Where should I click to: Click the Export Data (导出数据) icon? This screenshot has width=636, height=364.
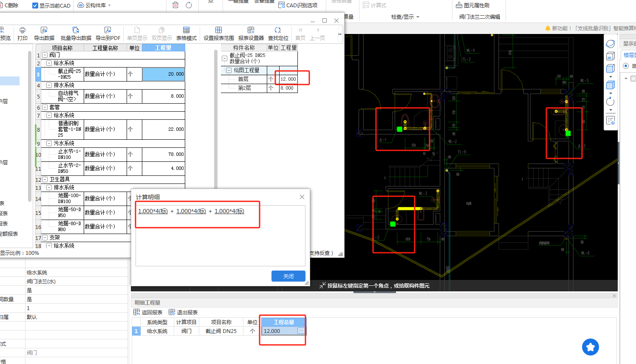click(x=44, y=34)
